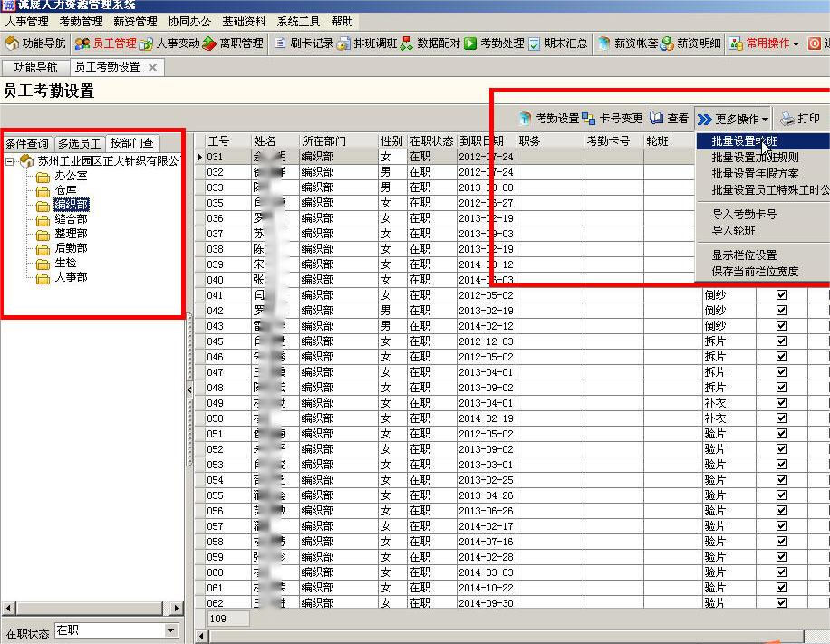Click the tree panel scroll-right arrow
Viewport: 830px width, 644px height.
click(x=178, y=608)
